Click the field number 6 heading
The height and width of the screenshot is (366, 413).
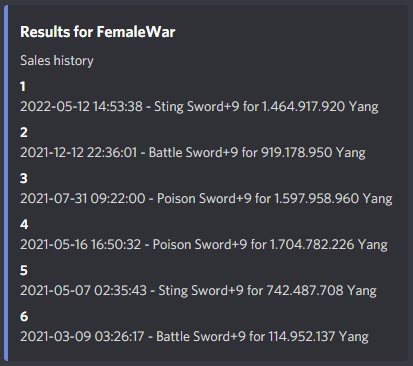(x=24, y=317)
